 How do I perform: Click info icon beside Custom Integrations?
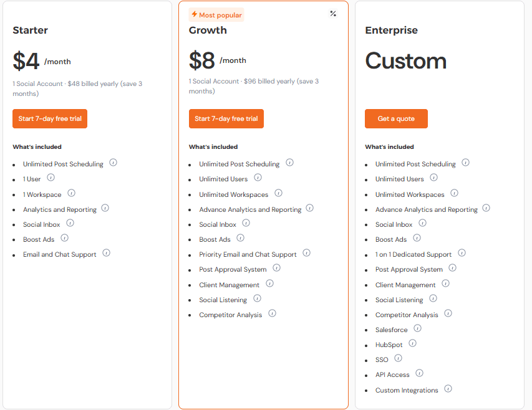pyautogui.click(x=448, y=389)
